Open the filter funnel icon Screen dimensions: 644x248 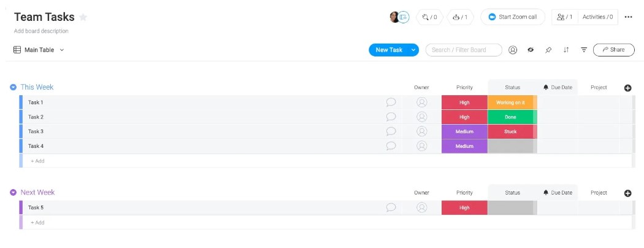pyautogui.click(x=584, y=50)
